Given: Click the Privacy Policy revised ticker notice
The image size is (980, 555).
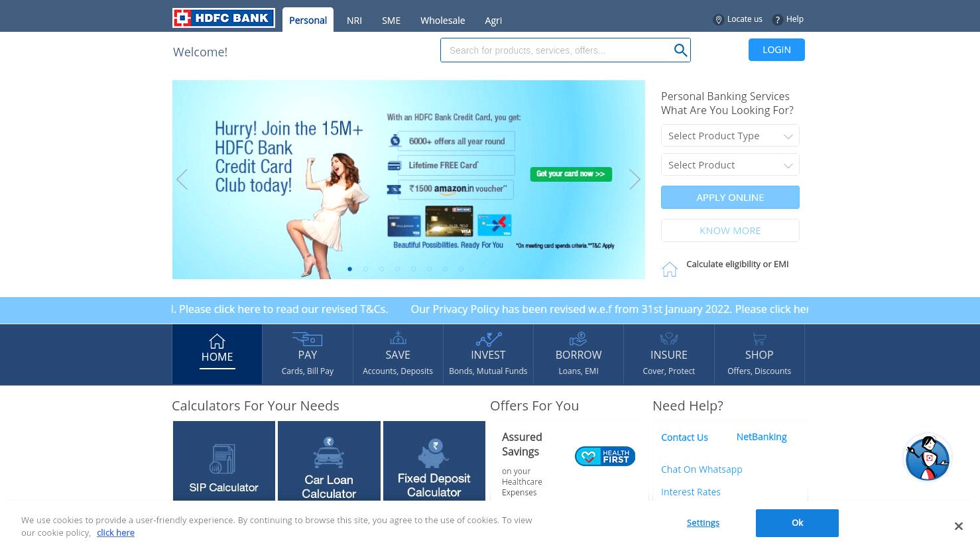Looking at the screenshot, I should [609, 309].
